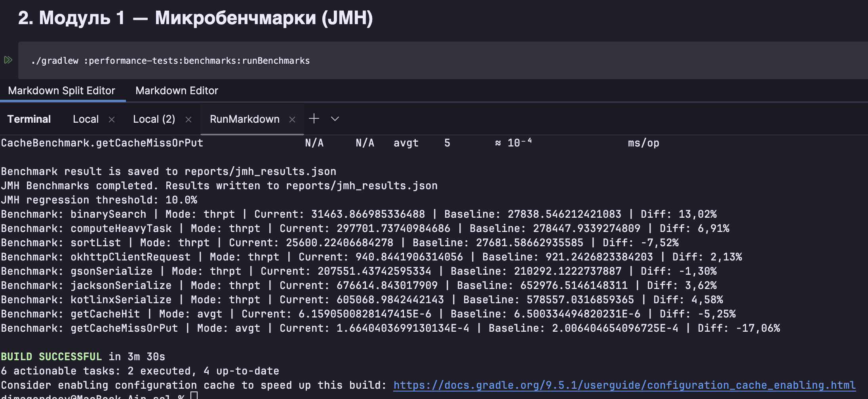Close the RunMarkdown terminal tab
The height and width of the screenshot is (399, 868).
click(x=292, y=120)
